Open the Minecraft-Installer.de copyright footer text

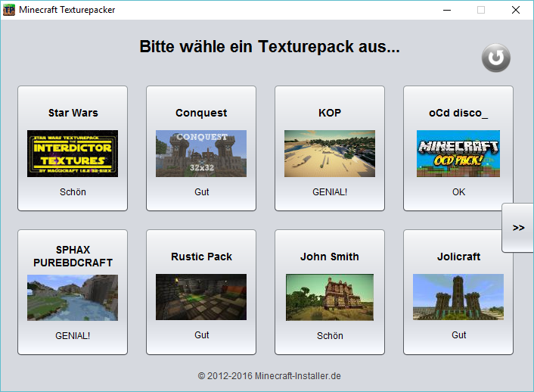pos(269,376)
